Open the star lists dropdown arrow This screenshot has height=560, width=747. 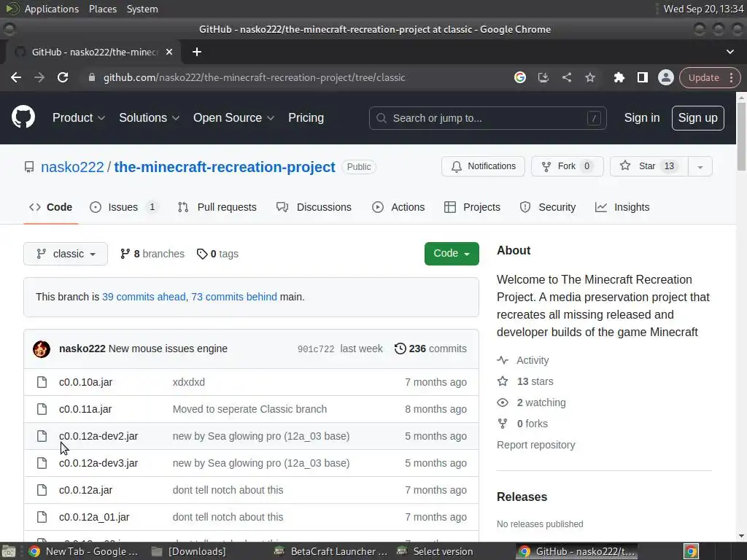700,167
